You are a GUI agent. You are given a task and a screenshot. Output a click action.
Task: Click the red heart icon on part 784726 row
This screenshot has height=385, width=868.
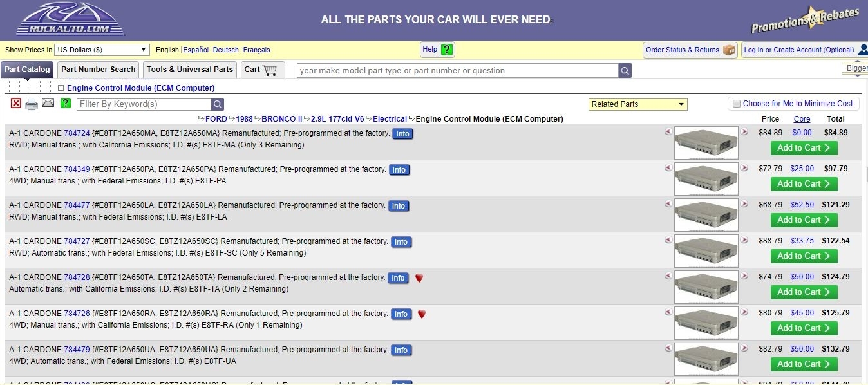click(x=422, y=314)
